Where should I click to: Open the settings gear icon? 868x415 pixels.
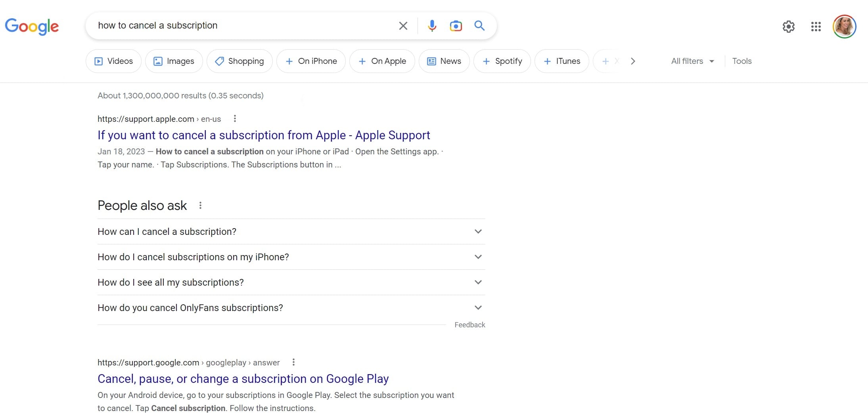click(788, 27)
